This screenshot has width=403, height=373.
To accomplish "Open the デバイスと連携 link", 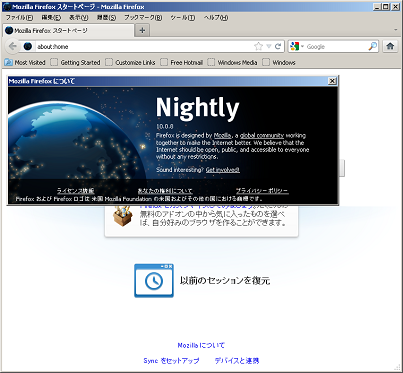I will click(x=237, y=361).
